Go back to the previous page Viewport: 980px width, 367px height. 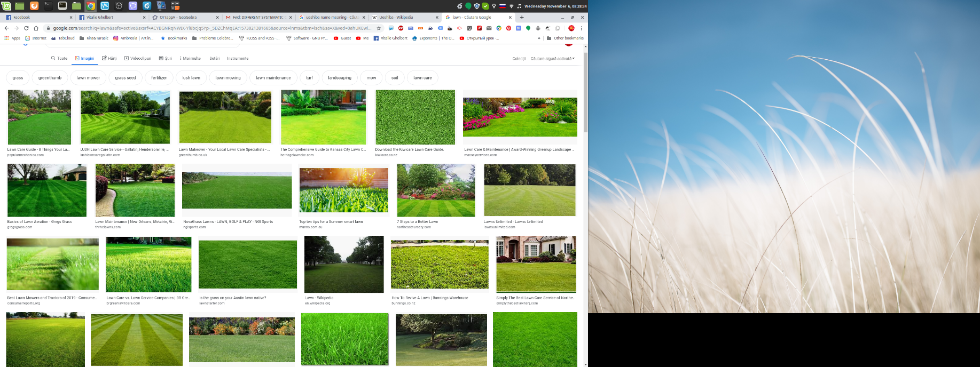(6, 28)
